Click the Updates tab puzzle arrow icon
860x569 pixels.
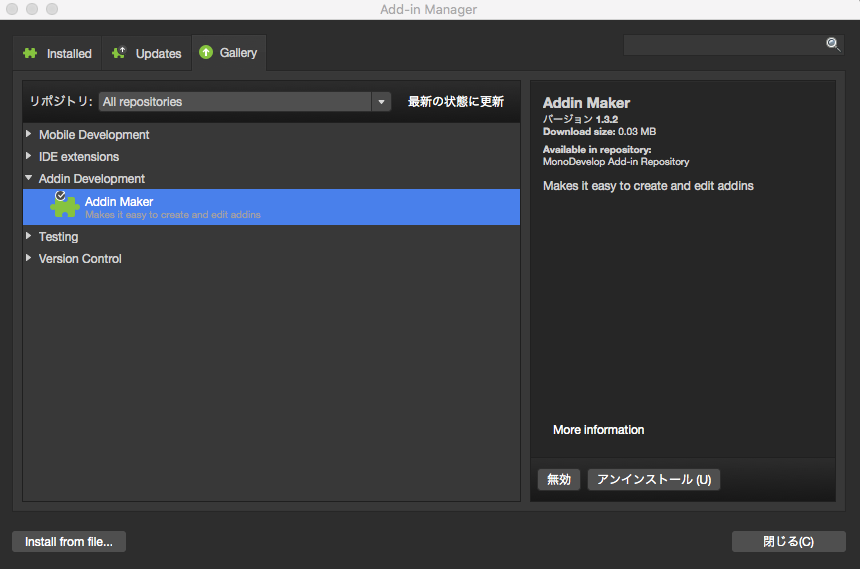(118, 53)
